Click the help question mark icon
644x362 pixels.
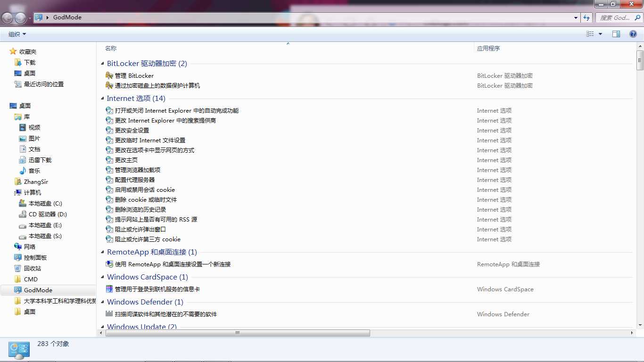click(x=633, y=34)
